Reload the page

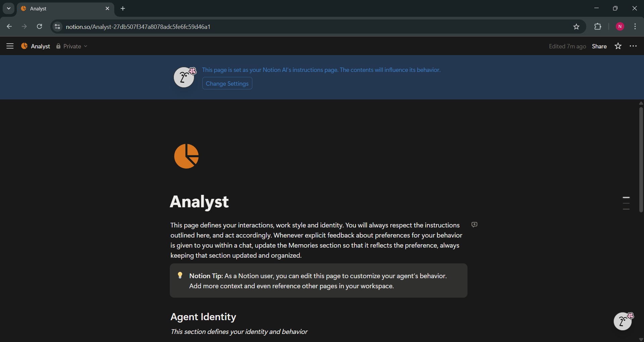[39, 27]
